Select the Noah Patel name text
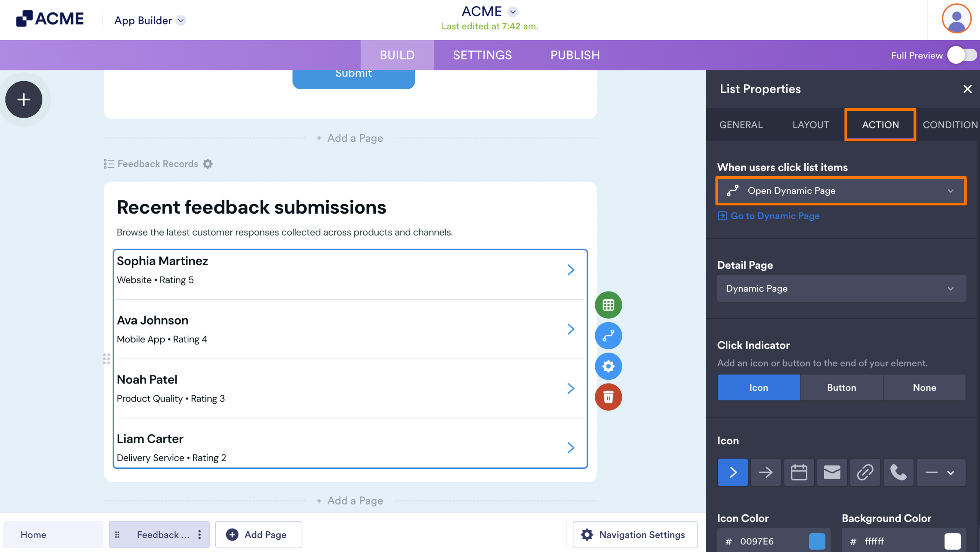This screenshot has width=980, height=552. 147,380
